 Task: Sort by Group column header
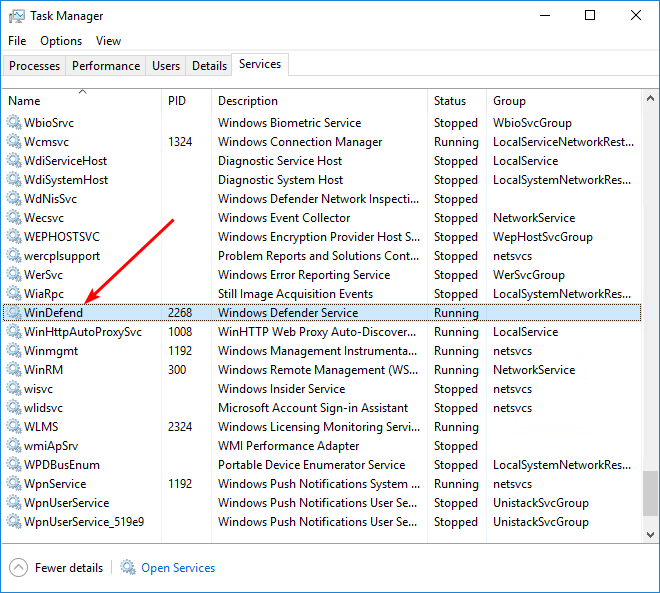point(564,101)
